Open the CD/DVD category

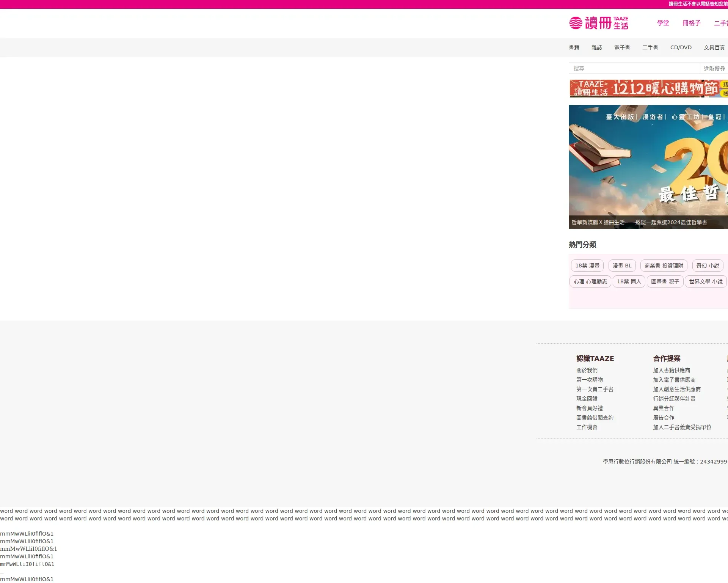pos(681,47)
